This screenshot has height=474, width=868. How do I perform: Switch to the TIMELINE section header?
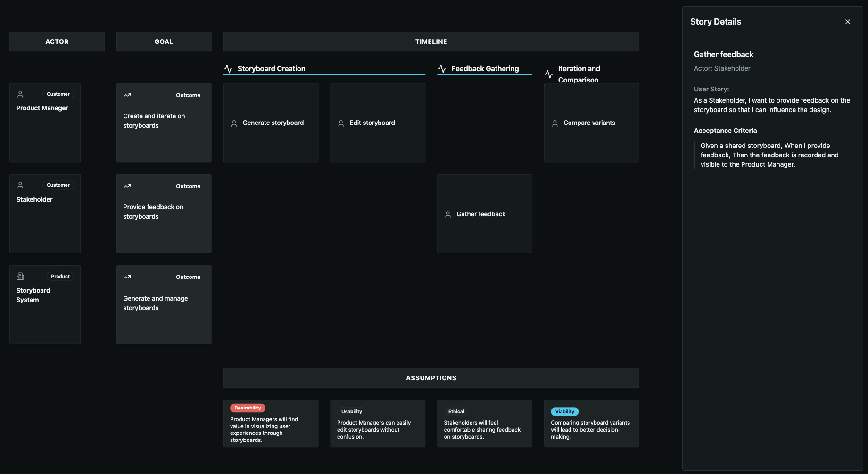tap(431, 41)
